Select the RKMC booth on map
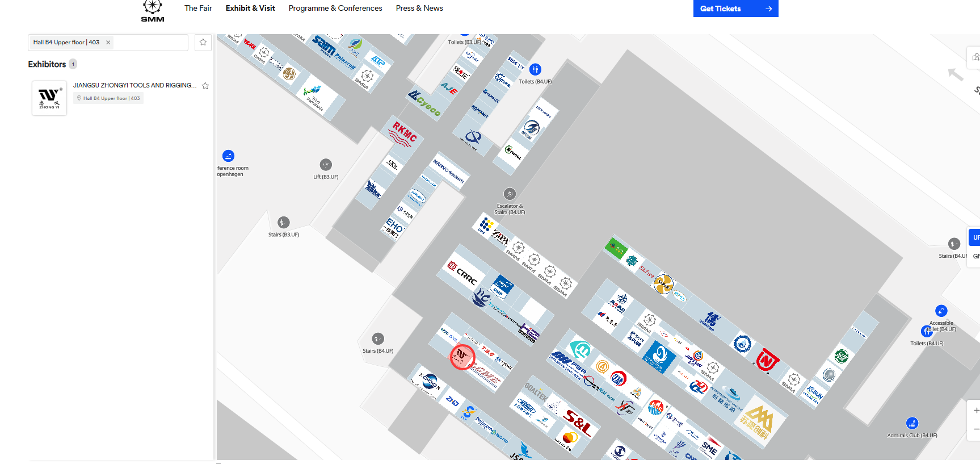This screenshot has width=980, height=464. [403, 135]
